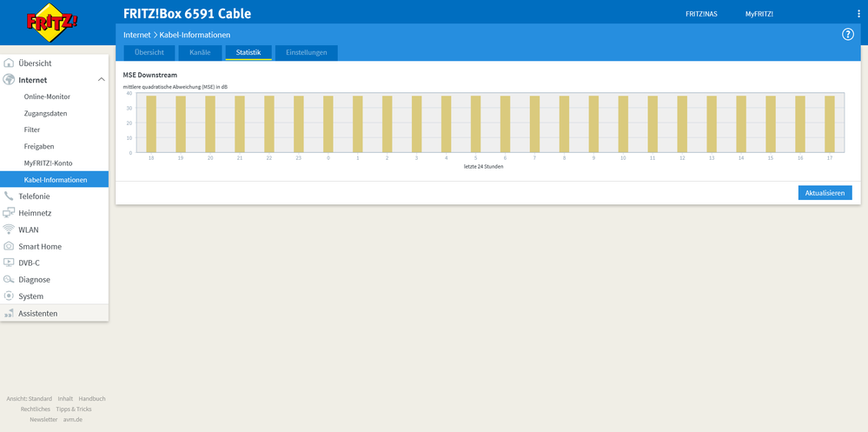The width and height of the screenshot is (868, 432).
Task: Click Newsletter footer link
Action: point(43,420)
